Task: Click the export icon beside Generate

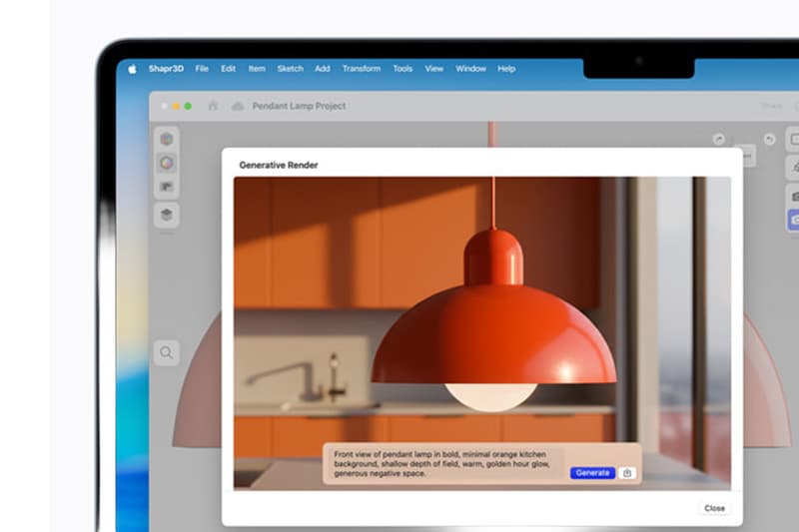Action: (627, 473)
